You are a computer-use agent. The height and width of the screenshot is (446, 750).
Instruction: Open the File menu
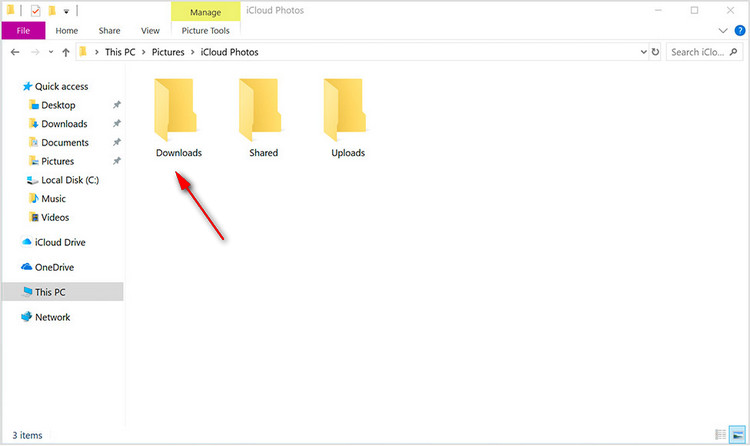(23, 31)
